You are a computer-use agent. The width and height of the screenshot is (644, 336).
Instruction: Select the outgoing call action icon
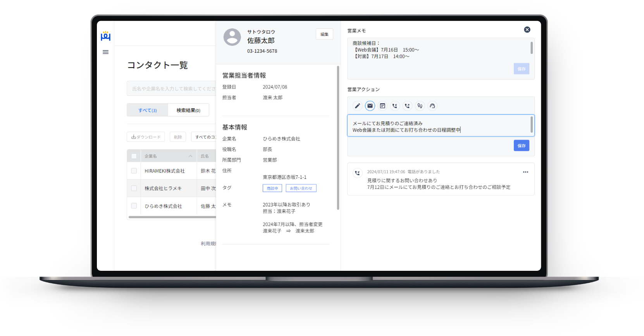tap(407, 106)
